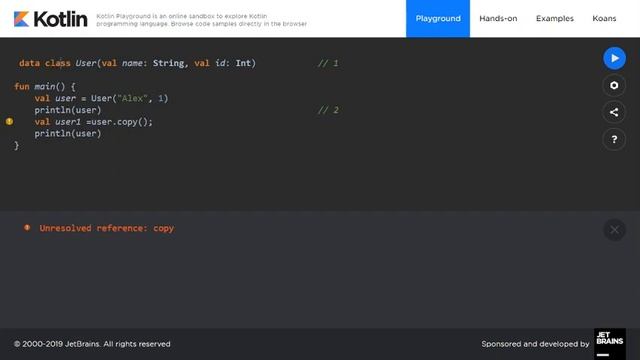Image resolution: width=640 pixels, height=360 pixels.
Task: Click the JetBrains copyright notice
Action: tap(92, 344)
